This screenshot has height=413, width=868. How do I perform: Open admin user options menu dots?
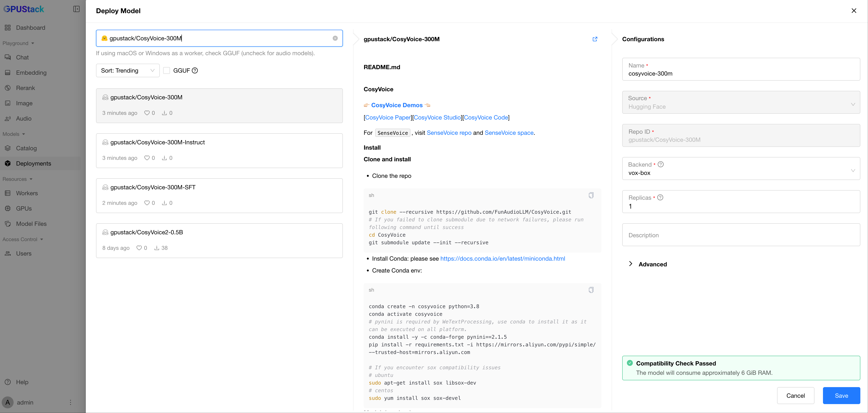click(x=71, y=402)
